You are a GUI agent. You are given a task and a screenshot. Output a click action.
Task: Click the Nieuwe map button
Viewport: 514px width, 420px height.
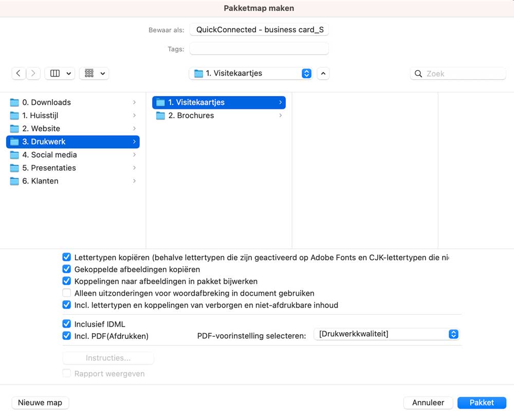tap(40, 403)
